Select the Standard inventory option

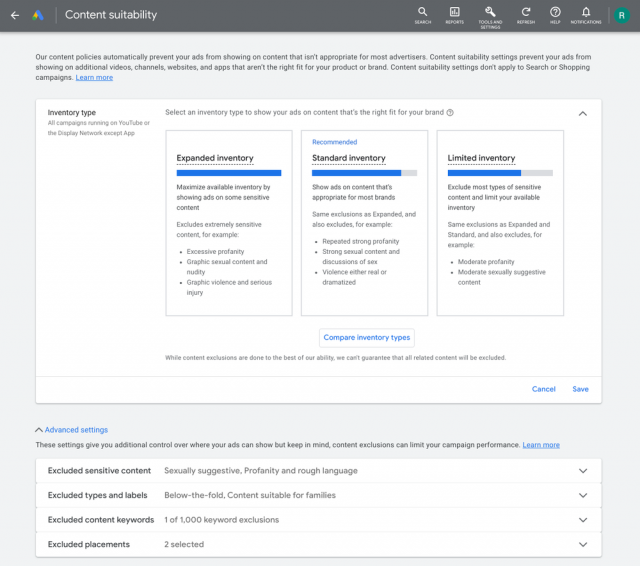(364, 222)
